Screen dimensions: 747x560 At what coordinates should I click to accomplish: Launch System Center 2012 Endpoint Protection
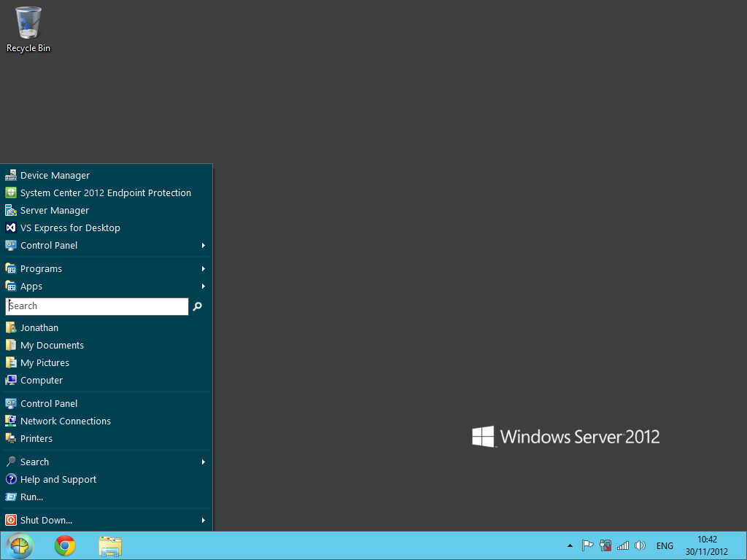(107, 192)
